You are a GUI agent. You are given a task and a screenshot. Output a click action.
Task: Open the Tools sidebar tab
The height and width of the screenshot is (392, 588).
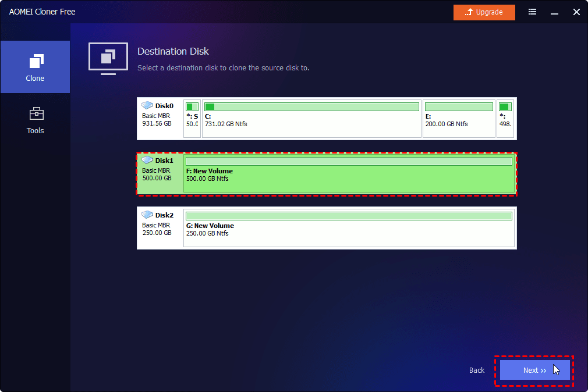click(x=35, y=120)
